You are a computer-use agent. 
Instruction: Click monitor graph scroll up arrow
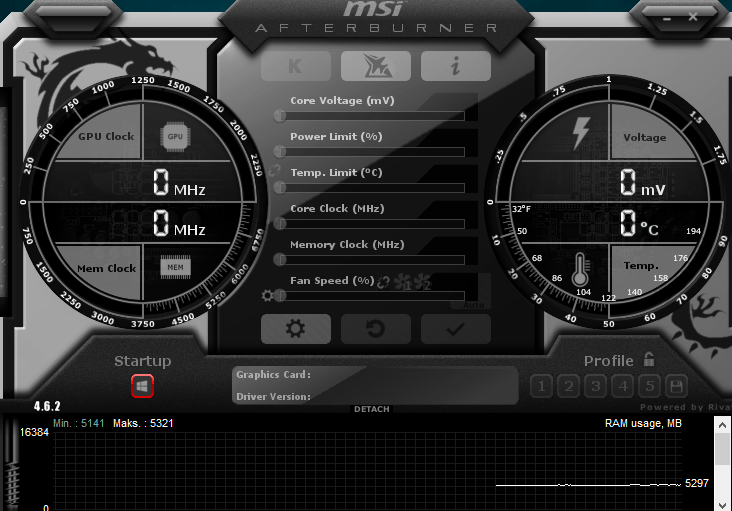(722, 425)
